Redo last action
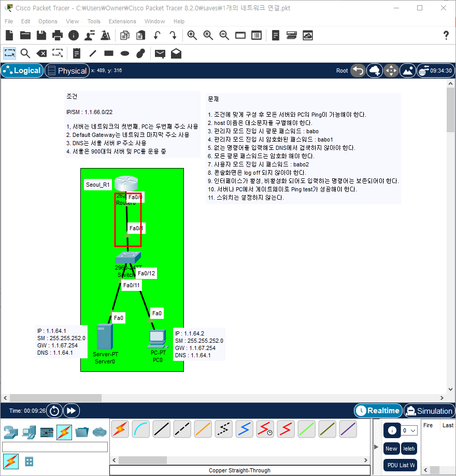Screen dimensions: 456x476 click(x=173, y=35)
